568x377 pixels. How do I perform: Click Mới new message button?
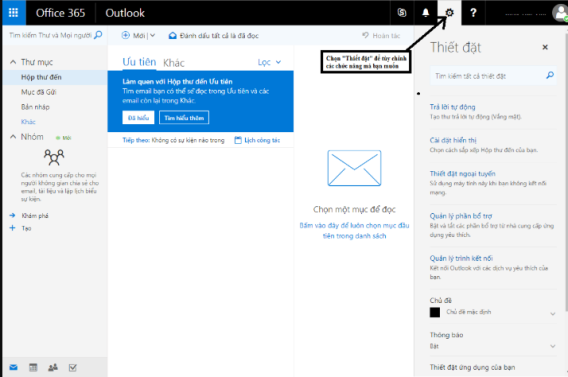tap(139, 35)
